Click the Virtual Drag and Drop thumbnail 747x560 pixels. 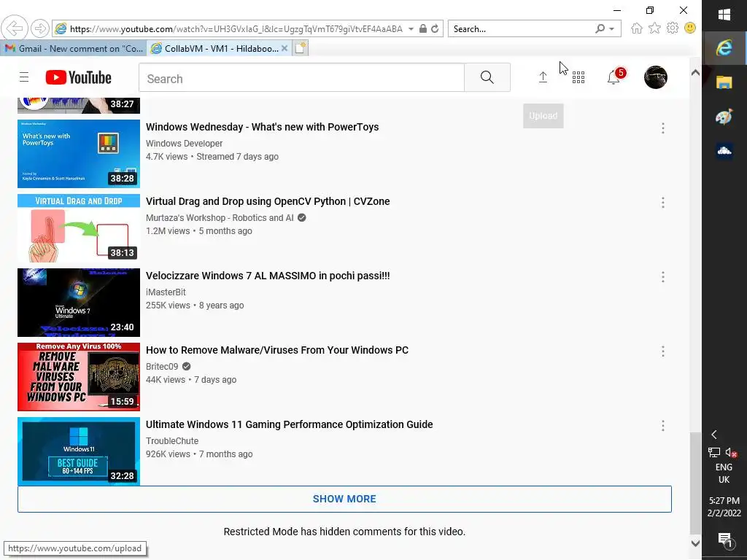79,228
